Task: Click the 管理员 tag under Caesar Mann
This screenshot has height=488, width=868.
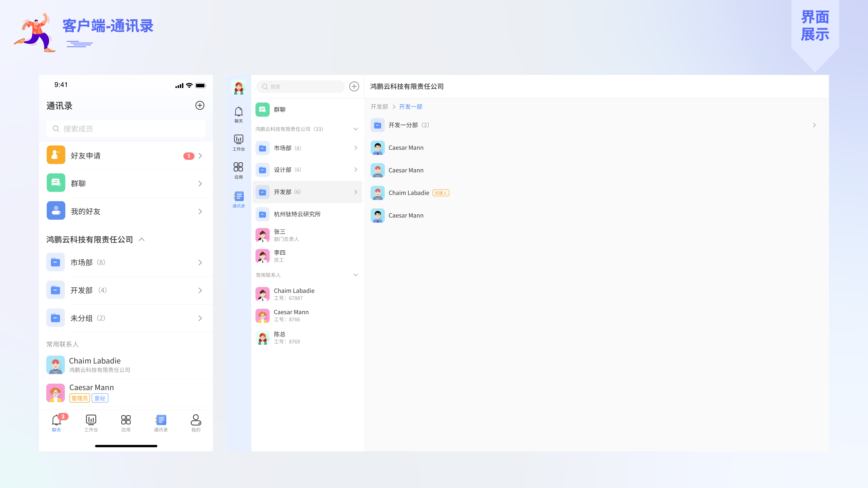Action: tap(80, 398)
